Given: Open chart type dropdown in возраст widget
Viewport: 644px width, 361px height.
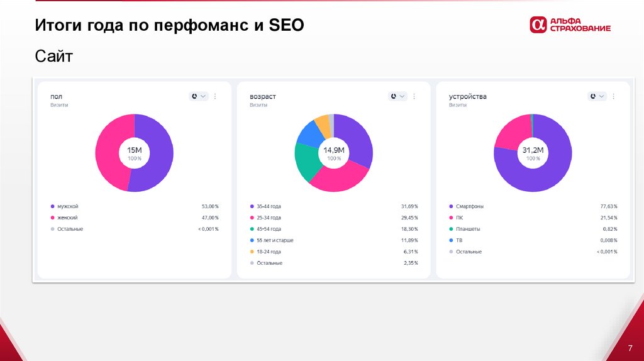Looking at the screenshot, I should tap(397, 96).
